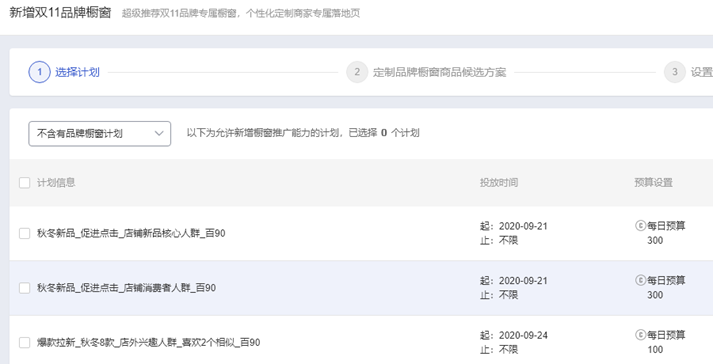713x364 pixels.
Task: Check the 爆款拉新 秋冬8款 plan checkbox
Action: pos(25,343)
